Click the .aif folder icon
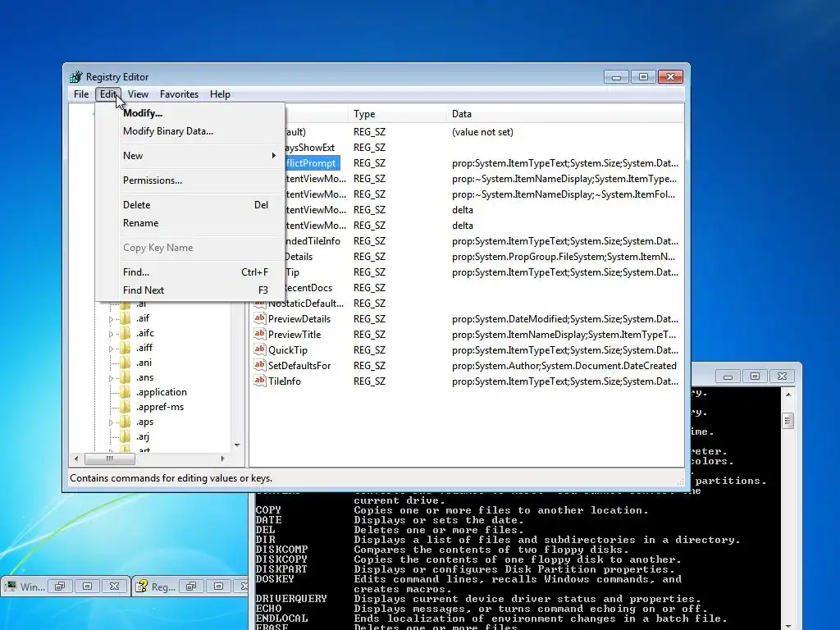 click(x=126, y=318)
